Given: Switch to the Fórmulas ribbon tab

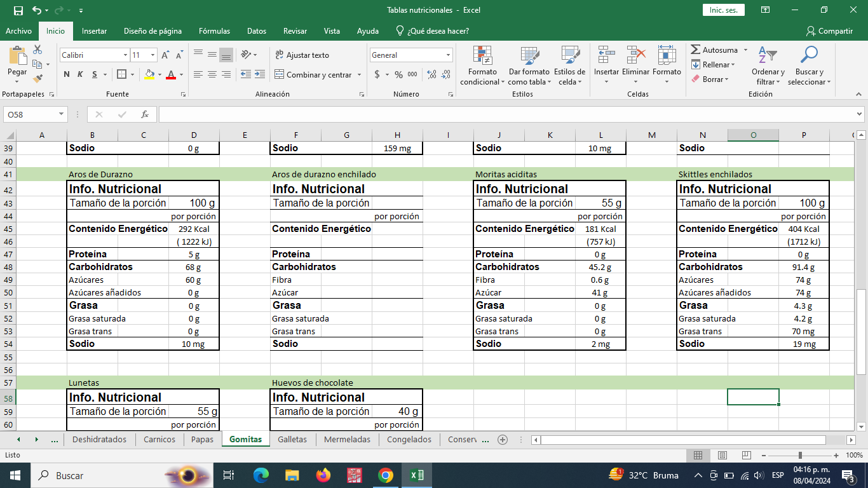Looking at the screenshot, I should (x=214, y=31).
